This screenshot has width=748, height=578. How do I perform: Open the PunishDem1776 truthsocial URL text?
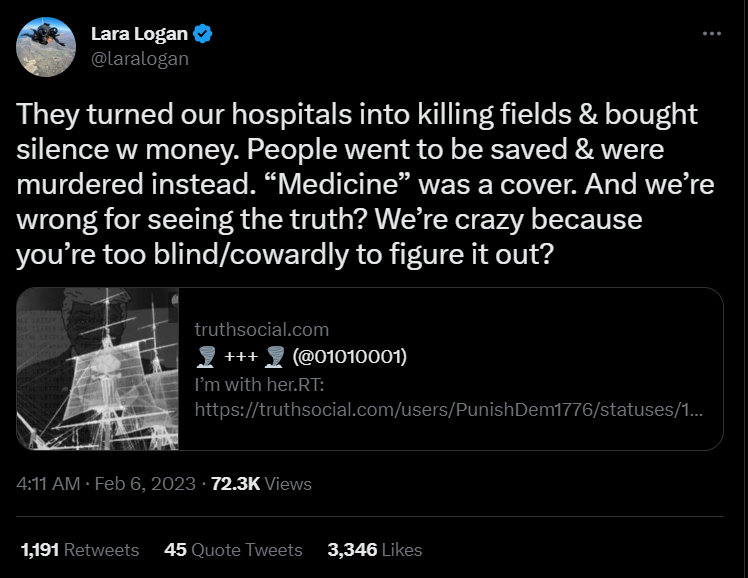(x=448, y=409)
